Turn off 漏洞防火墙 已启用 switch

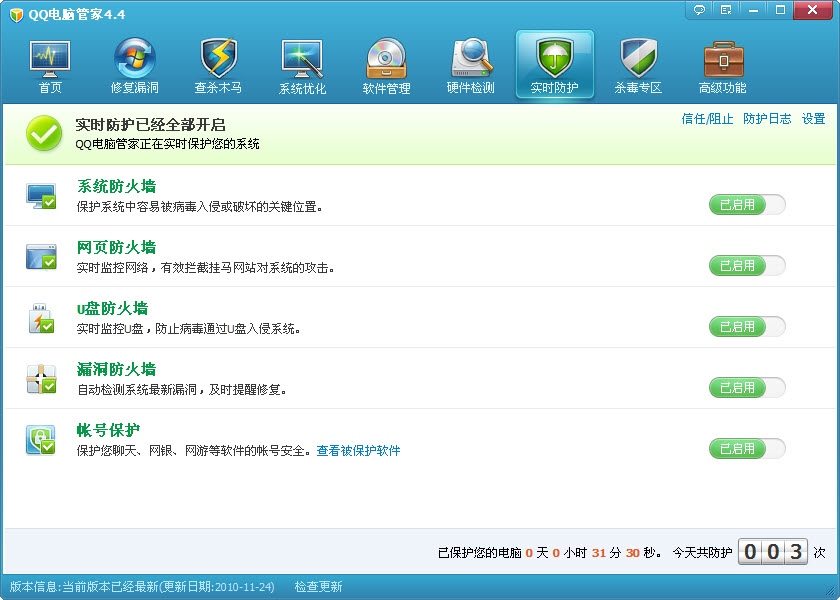coord(747,388)
